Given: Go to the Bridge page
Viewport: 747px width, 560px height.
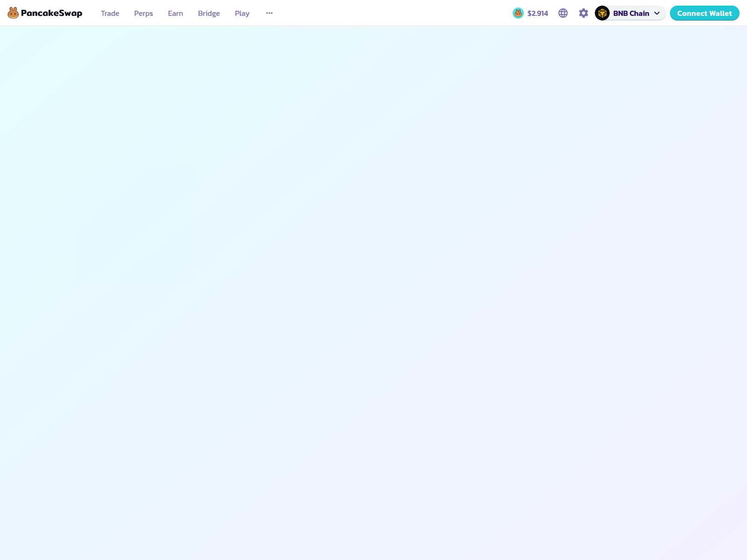Looking at the screenshot, I should pyautogui.click(x=209, y=14).
